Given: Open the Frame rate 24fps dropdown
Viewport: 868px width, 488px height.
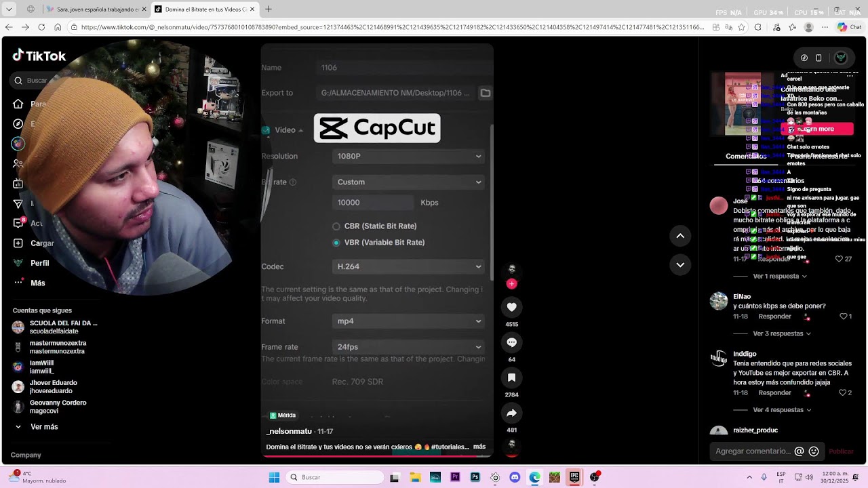Looking at the screenshot, I should (x=409, y=347).
